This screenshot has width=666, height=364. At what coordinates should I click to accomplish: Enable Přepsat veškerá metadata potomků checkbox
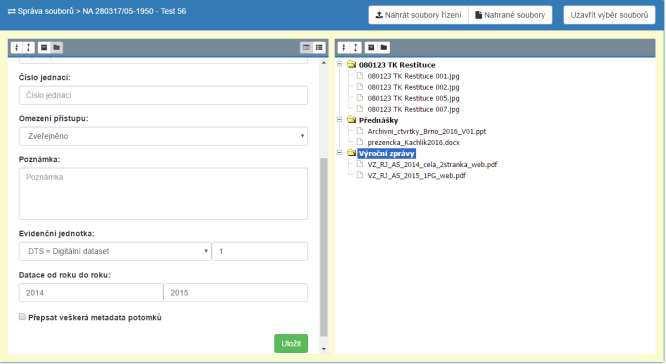[22, 316]
